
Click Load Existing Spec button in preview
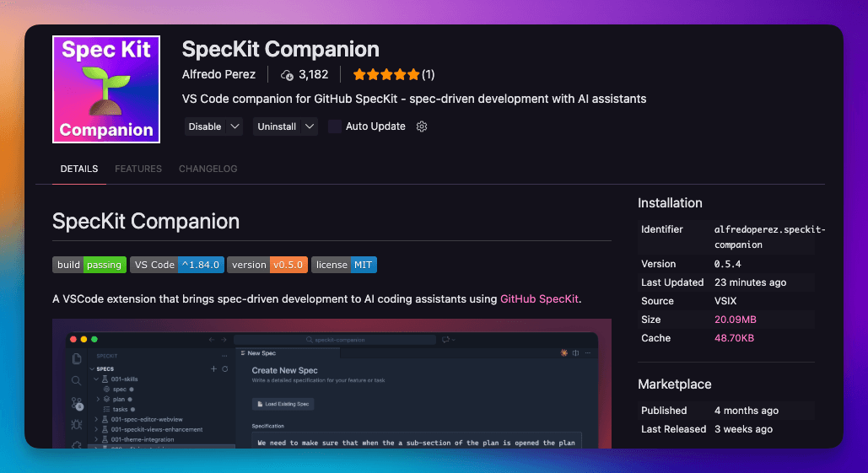pyautogui.click(x=283, y=404)
